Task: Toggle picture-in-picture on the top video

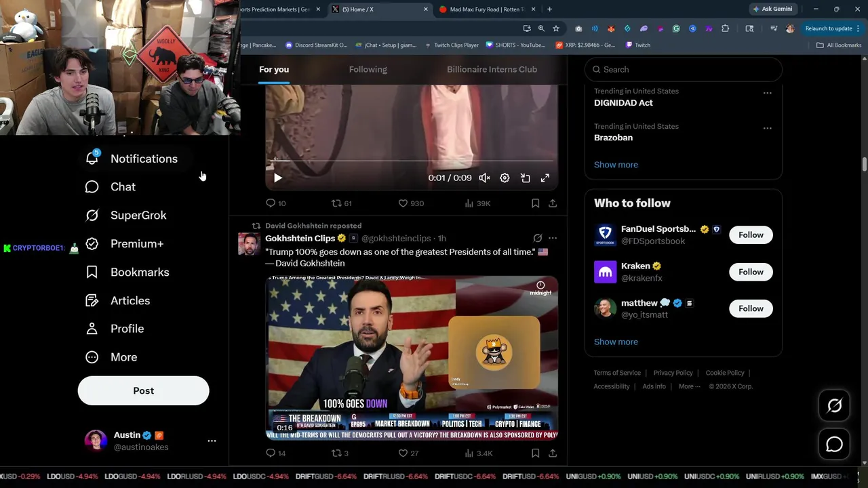Action: (x=525, y=178)
